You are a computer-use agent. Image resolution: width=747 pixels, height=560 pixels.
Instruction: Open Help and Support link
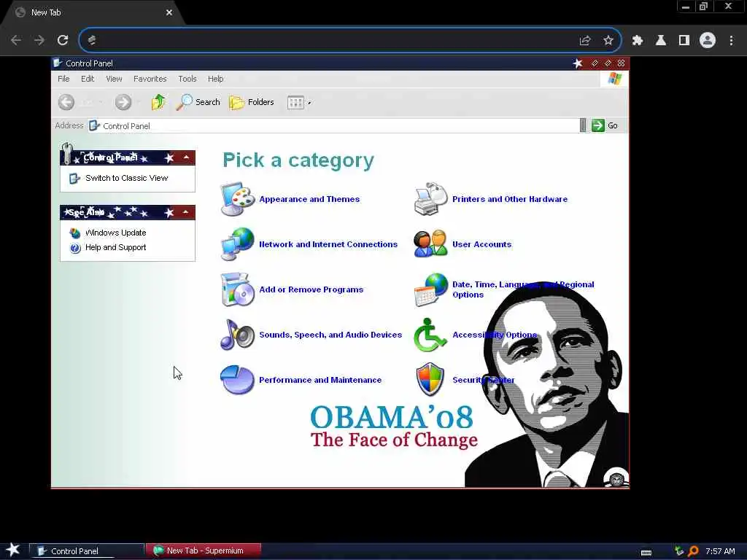(x=115, y=247)
